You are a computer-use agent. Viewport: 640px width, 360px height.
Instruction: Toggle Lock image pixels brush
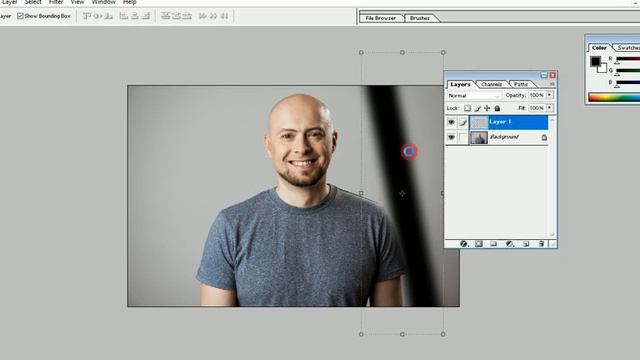(x=477, y=108)
